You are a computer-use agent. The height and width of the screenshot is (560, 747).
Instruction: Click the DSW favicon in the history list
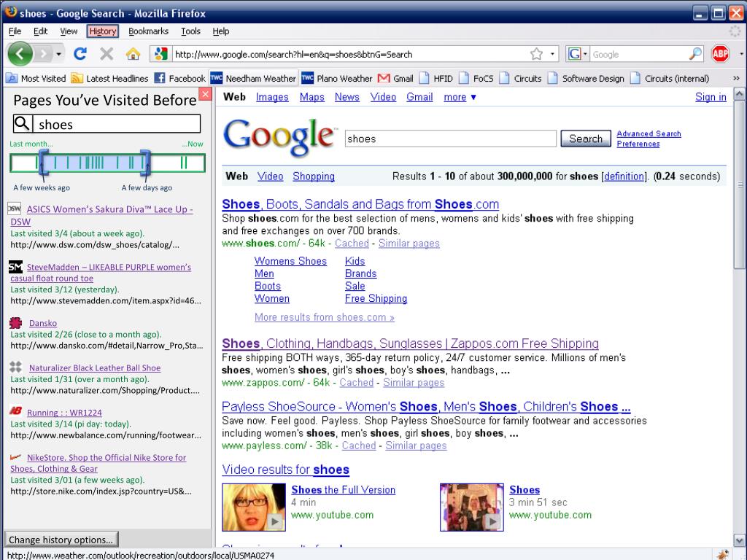click(x=15, y=209)
